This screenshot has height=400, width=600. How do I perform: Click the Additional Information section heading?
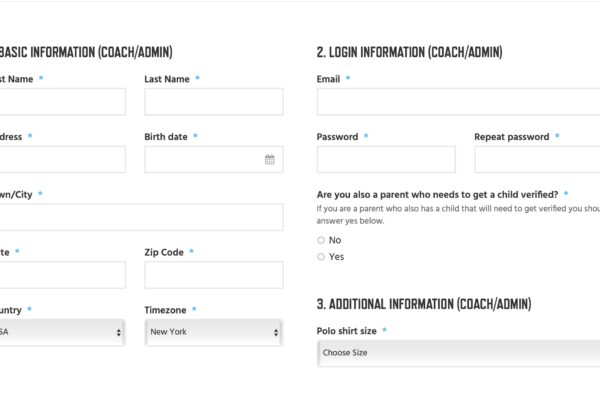pos(424,304)
